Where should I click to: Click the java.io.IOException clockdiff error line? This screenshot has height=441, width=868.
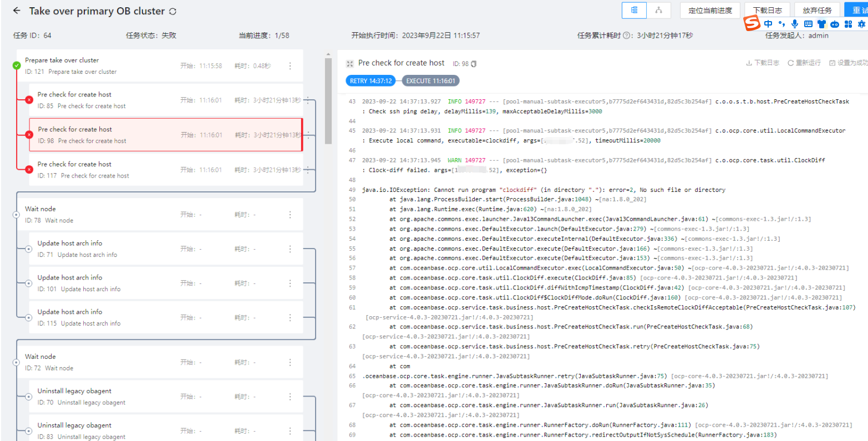[x=544, y=190]
